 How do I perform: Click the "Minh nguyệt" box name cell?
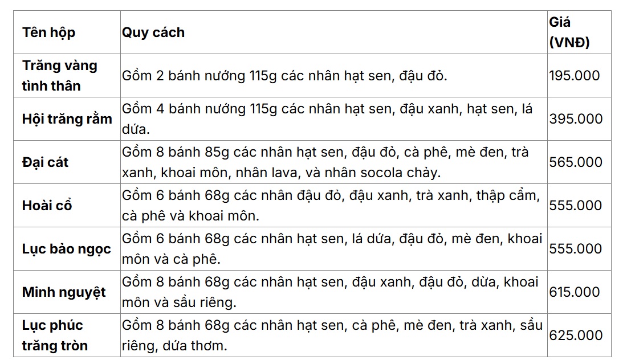pos(64,292)
